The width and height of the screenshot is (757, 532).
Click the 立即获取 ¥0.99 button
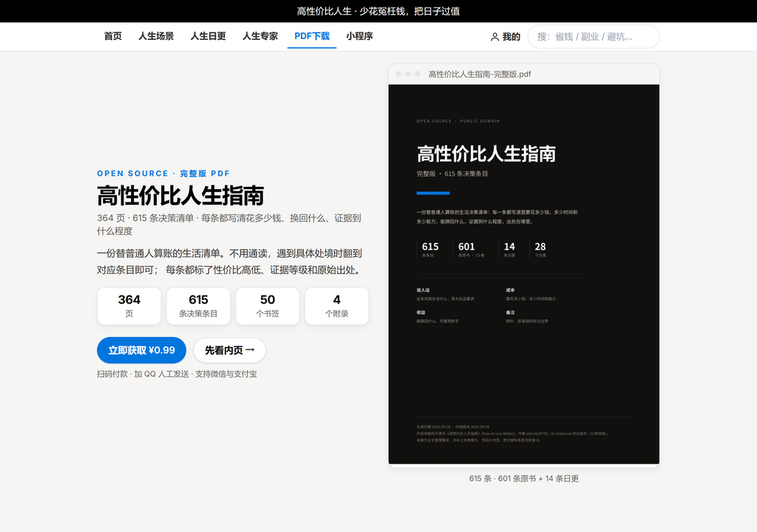coord(141,350)
